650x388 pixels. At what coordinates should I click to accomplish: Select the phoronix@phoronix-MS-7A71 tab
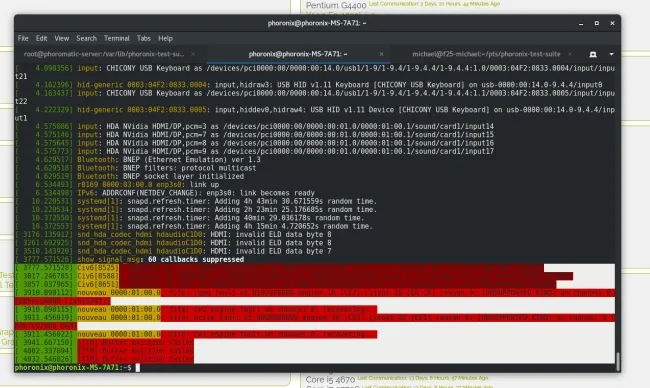(298, 54)
